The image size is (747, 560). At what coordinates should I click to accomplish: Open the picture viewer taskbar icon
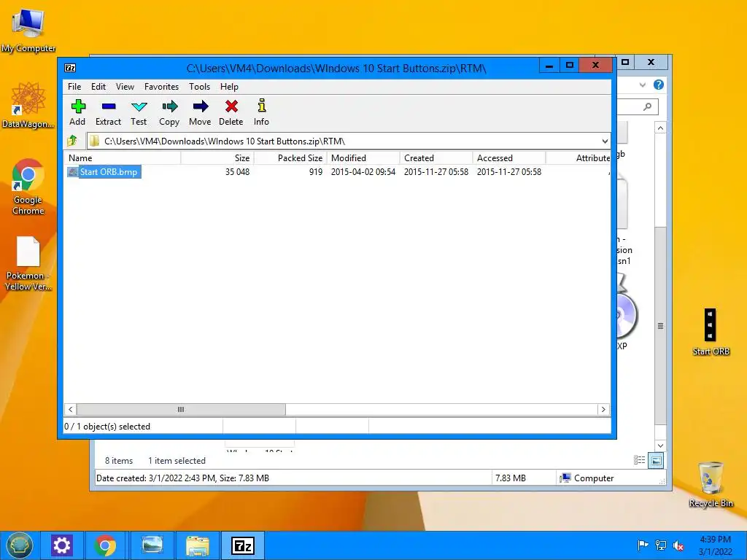click(x=152, y=545)
